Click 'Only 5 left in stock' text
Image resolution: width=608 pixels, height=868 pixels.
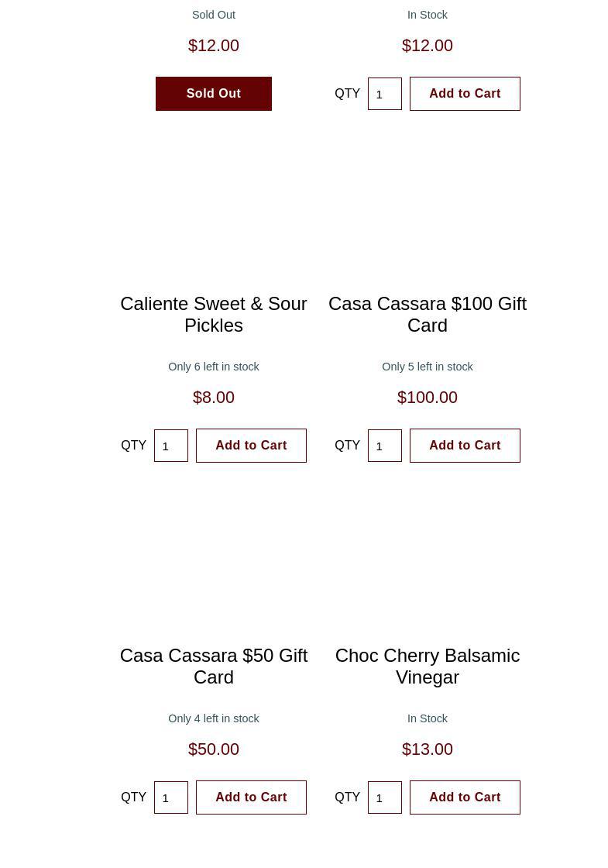pos(427,367)
